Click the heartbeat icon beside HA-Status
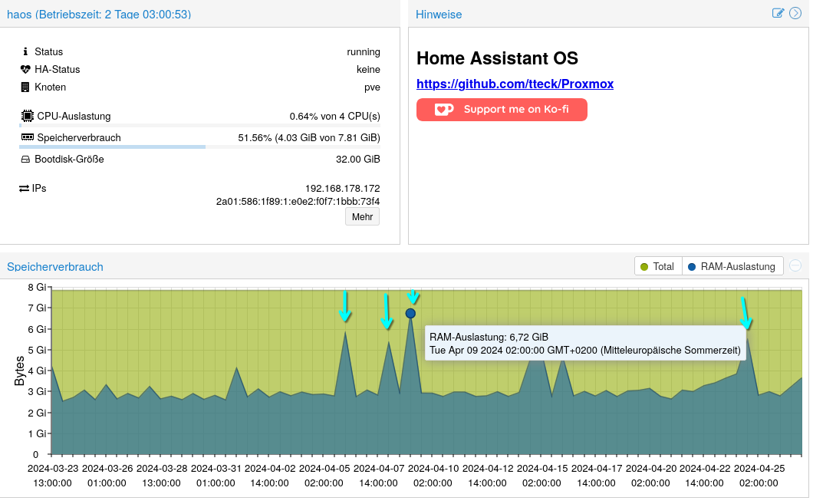813x504 pixels. click(25, 70)
